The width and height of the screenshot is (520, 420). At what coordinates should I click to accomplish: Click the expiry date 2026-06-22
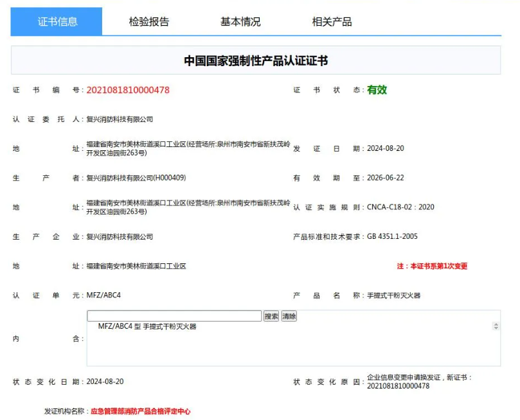385,178
